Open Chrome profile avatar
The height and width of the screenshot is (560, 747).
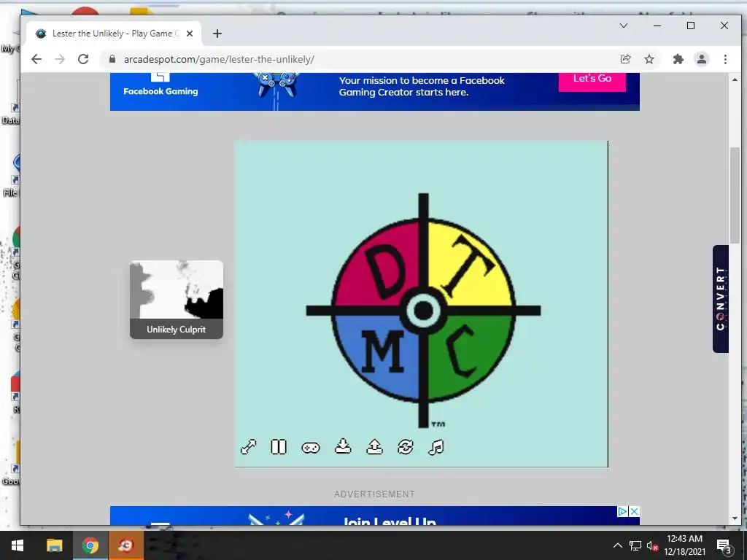(702, 59)
